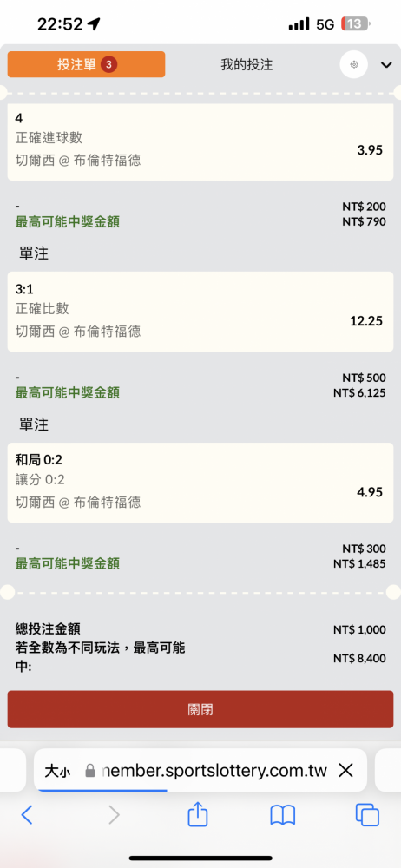Tap the 12.25 odds value
Screen dimensions: 401x868
(366, 320)
